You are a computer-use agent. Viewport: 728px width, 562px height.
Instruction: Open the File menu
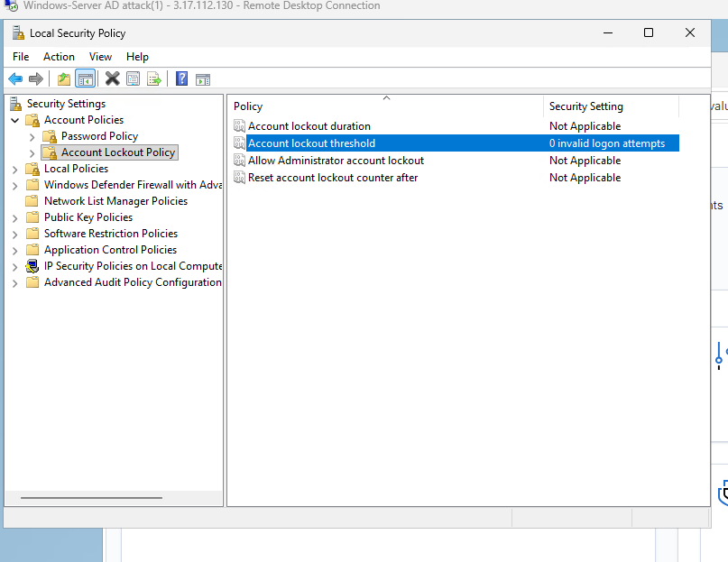click(21, 57)
